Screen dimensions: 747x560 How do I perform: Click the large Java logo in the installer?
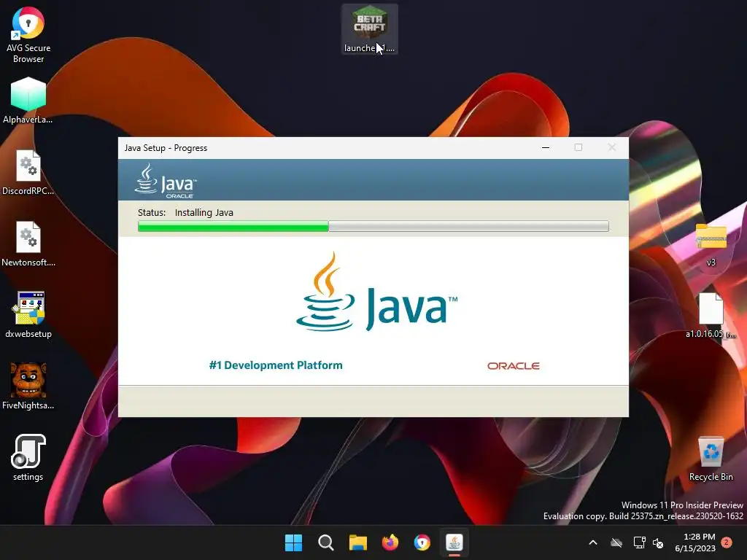point(376,292)
